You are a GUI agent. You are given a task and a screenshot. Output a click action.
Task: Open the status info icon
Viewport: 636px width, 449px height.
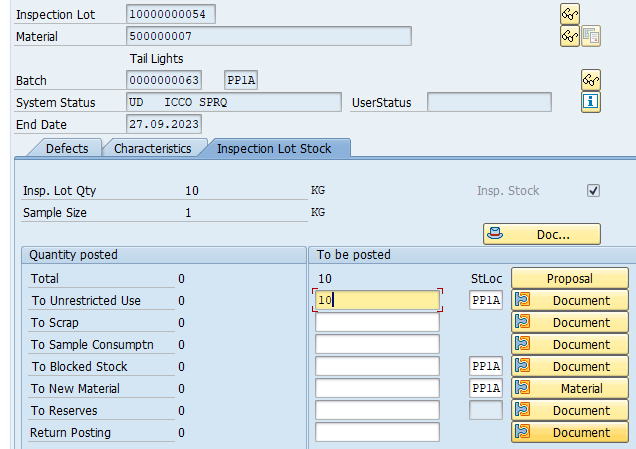pyautogui.click(x=591, y=101)
